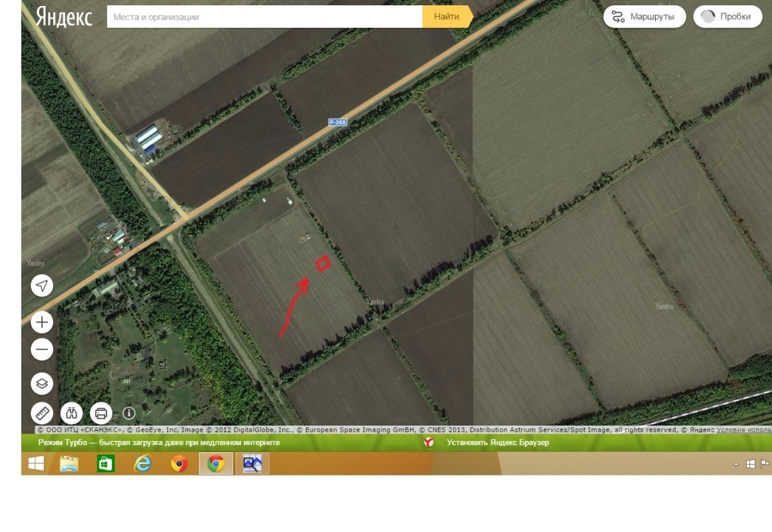Select the ruler distance measuring tool
Image resolution: width=772 pixels, height=532 pixels.
(x=42, y=414)
